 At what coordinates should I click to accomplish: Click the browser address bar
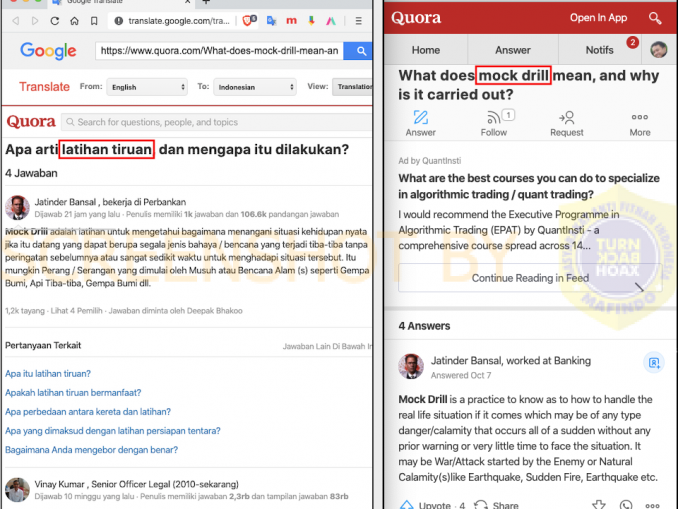point(178,21)
